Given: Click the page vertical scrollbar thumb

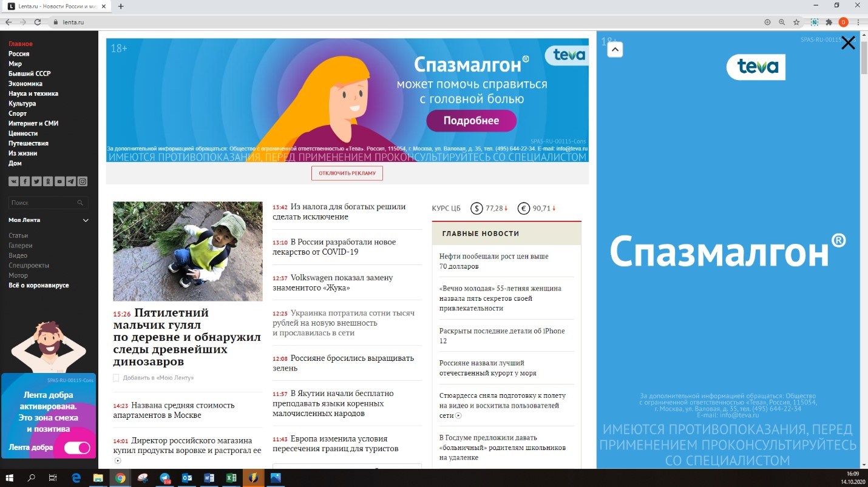Looking at the screenshot, I should (864, 58).
